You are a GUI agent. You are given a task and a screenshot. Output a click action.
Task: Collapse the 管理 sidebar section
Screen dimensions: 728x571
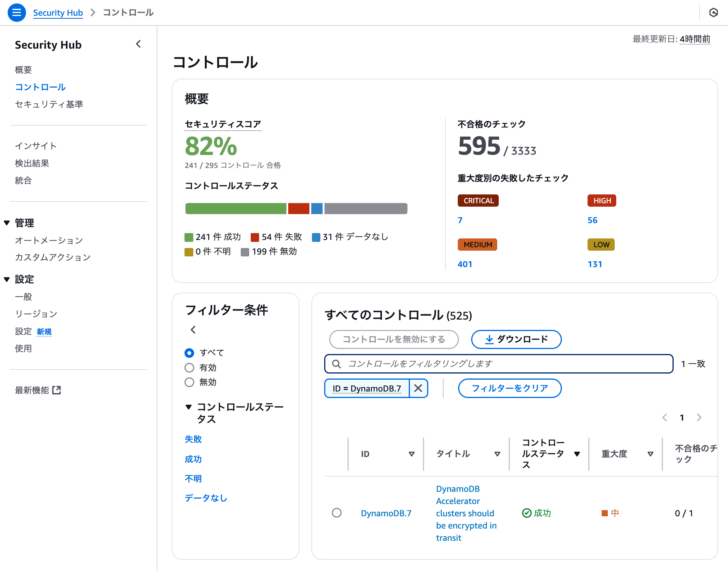click(7, 223)
